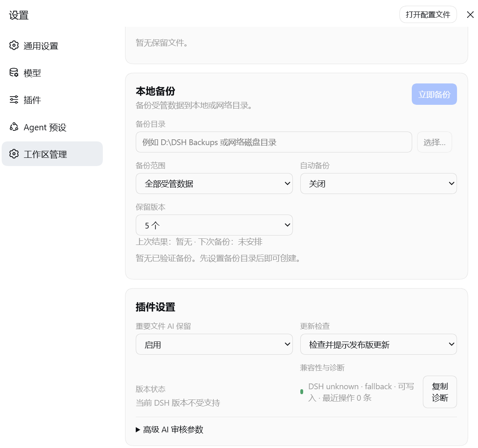Switch to the 模型 settings page
The height and width of the screenshot is (448, 478).
52,73
